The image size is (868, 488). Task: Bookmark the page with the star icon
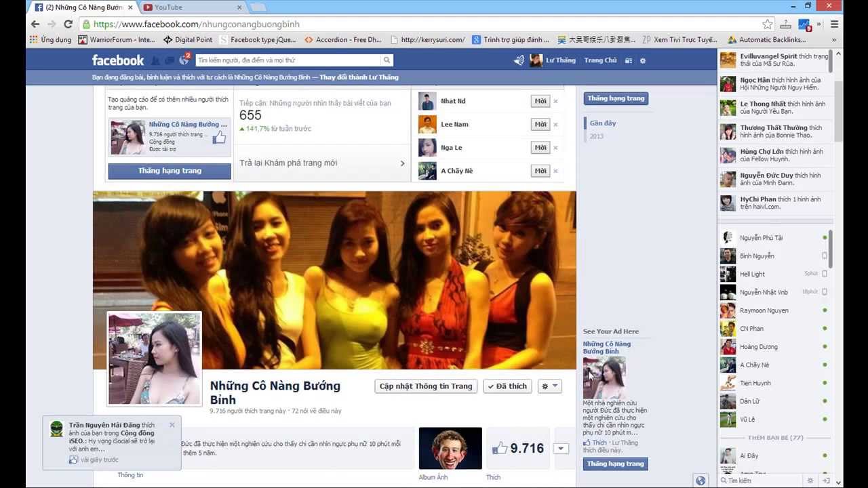(767, 24)
